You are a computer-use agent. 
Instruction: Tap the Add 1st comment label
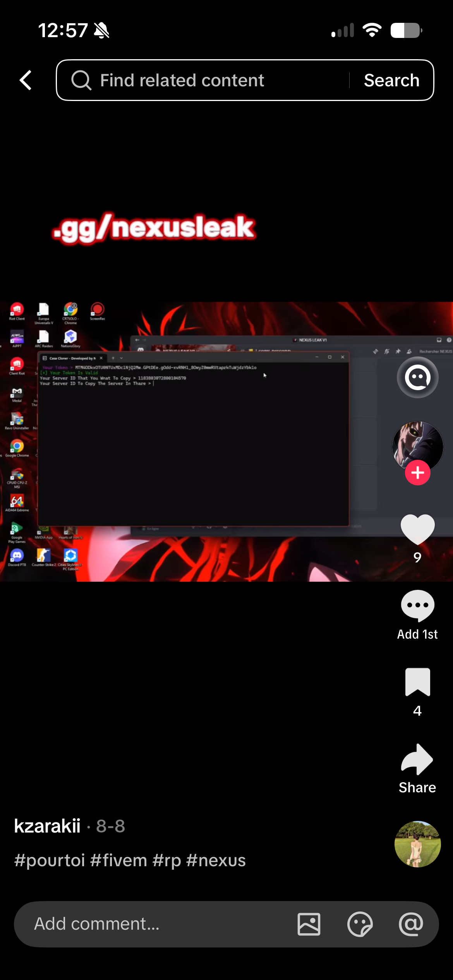tap(417, 634)
